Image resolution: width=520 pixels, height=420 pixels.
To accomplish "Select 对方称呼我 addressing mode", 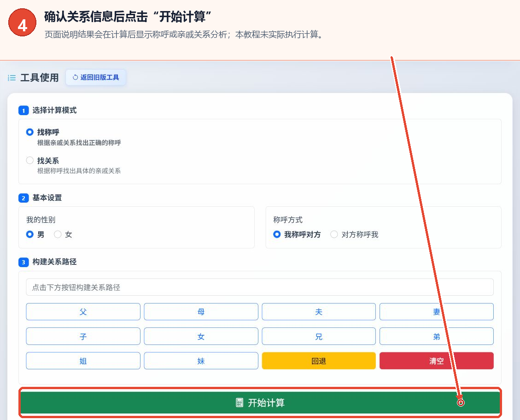I will [334, 234].
